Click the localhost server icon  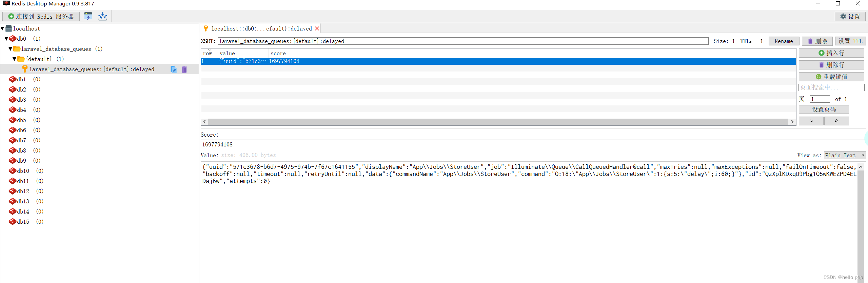pyautogui.click(x=9, y=28)
